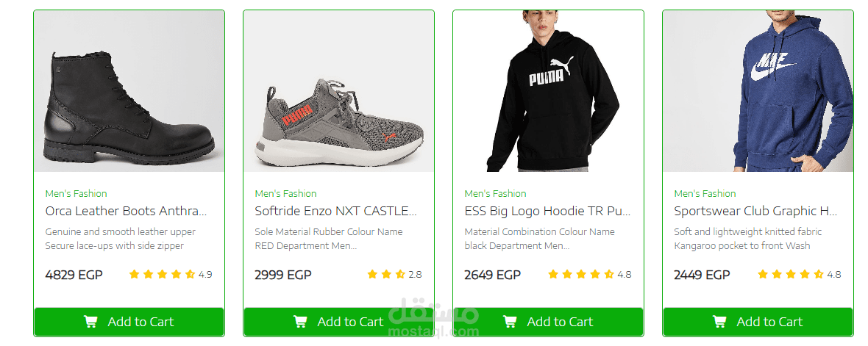This screenshot has height=346, width=868.
Task: Add the 2449 EGP Nike hoodie to cart
Action: coord(758,322)
